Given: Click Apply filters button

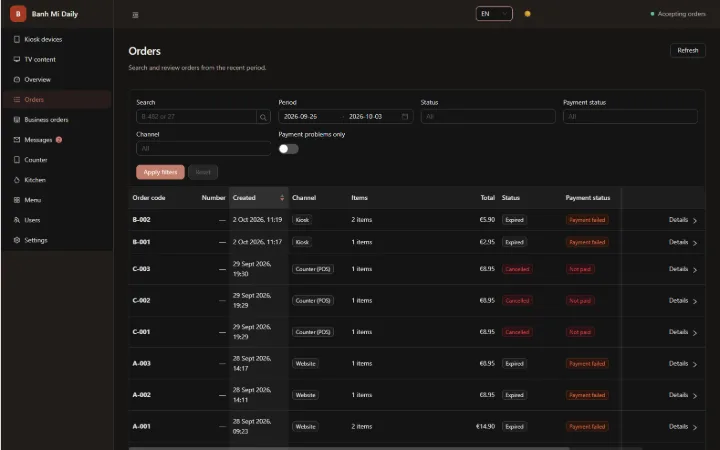Looking at the screenshot, I should click(160, 172).
